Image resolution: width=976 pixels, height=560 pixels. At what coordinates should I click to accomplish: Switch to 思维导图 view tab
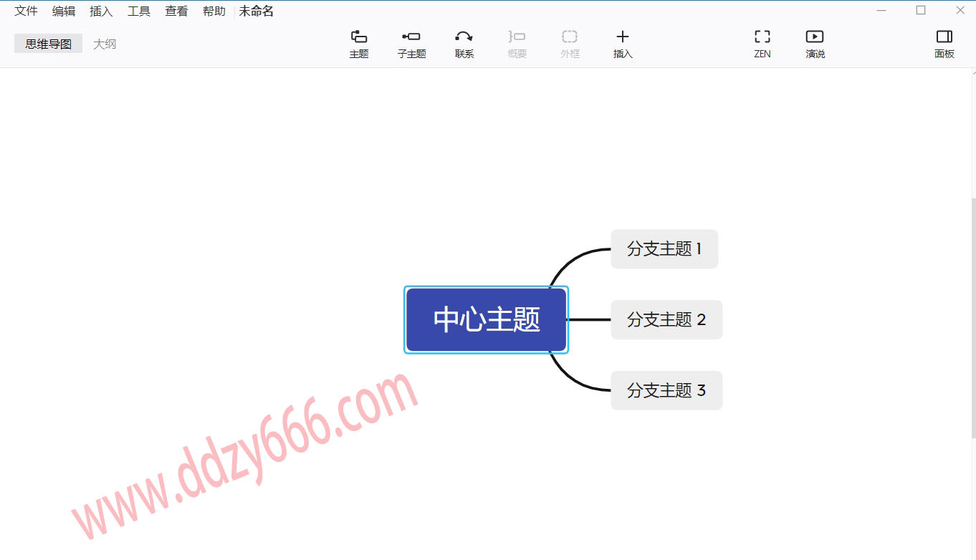(49, 44)
